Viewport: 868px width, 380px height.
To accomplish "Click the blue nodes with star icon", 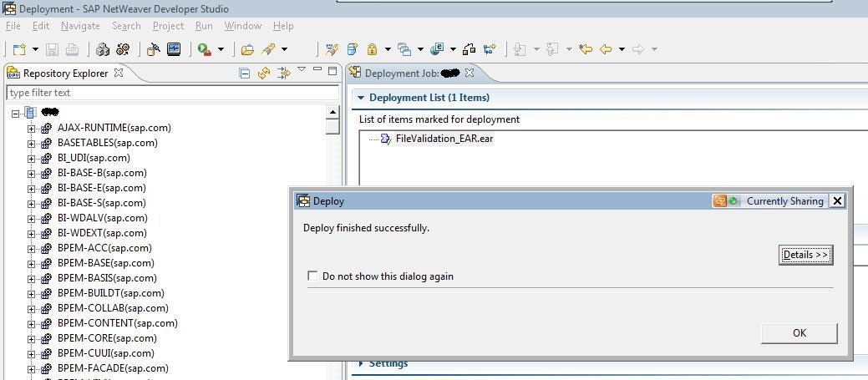I will pyautogui.click(x=490, y=50).
